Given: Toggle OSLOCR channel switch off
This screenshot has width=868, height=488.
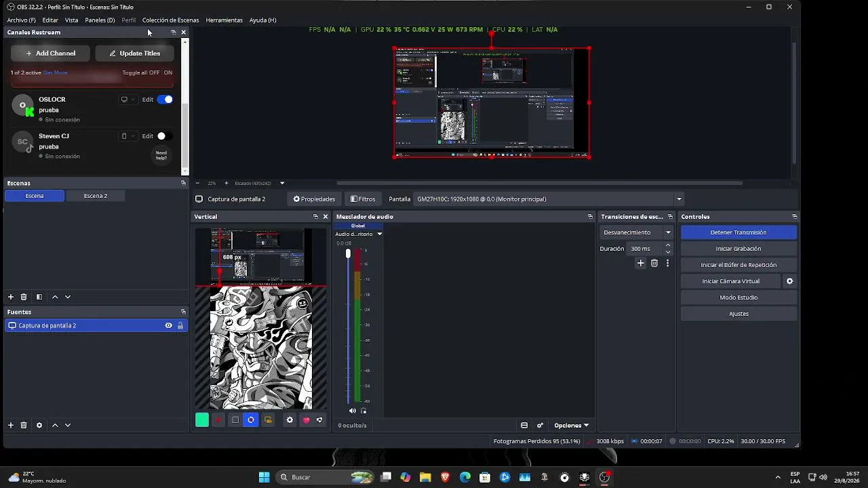Looking at the screenshot, I should click(165, 100).
